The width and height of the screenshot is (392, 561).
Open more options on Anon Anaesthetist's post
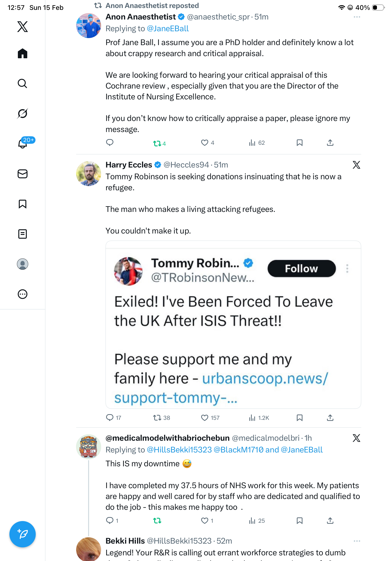357,17
